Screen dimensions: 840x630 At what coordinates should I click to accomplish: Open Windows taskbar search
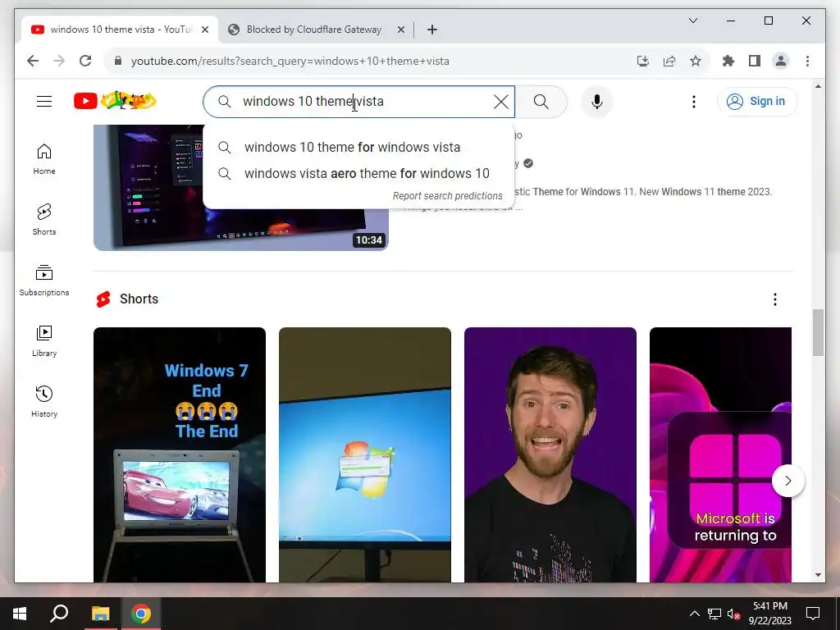[59, 614]
